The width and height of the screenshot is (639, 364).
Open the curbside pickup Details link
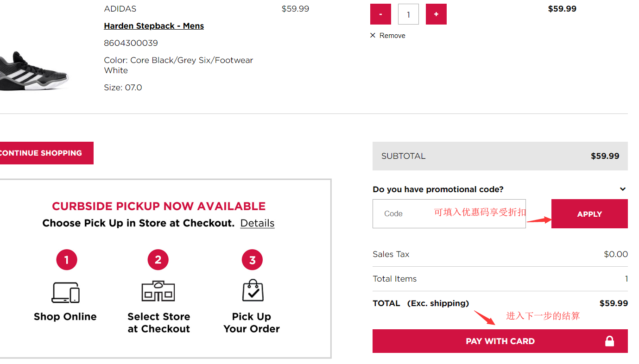(257, 223)
